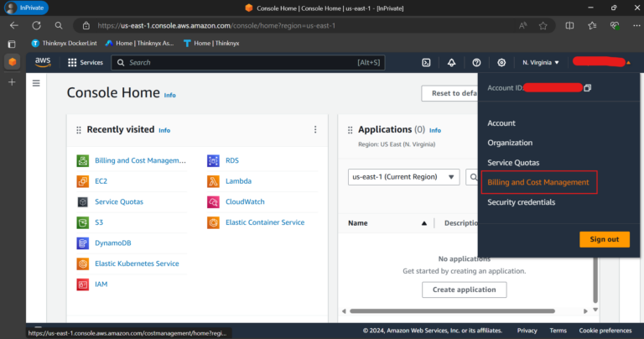Viewport: 644px width, 339px height.
Task: Click Reset to default layout button
Action: point(450,93)
